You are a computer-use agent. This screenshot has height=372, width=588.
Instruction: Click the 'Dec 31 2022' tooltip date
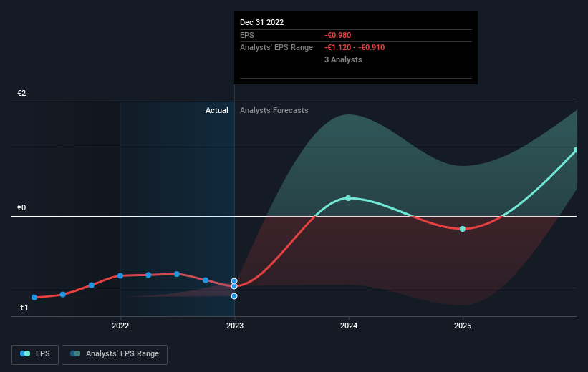pos(261,22)
